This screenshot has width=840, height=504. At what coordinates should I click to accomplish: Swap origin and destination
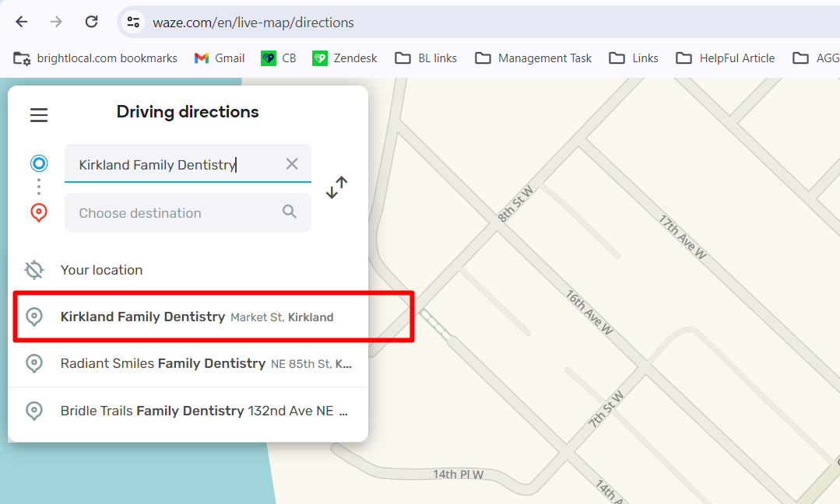point(337,187)
